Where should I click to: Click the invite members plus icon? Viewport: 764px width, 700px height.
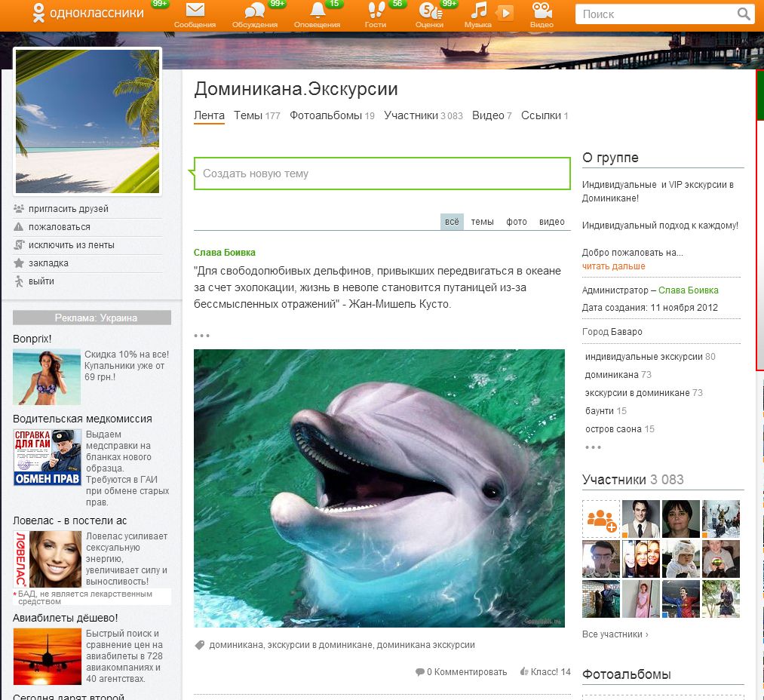click(x=601, y=519)
